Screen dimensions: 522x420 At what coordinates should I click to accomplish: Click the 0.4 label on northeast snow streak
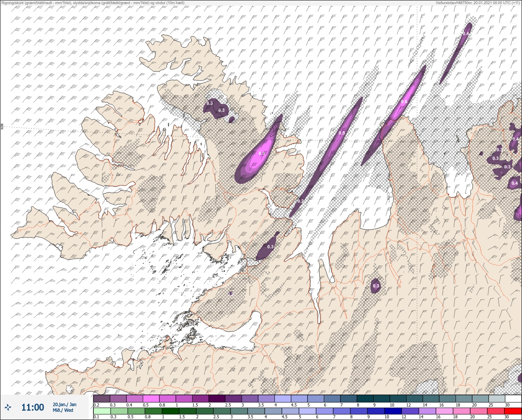tap(466, 33)
